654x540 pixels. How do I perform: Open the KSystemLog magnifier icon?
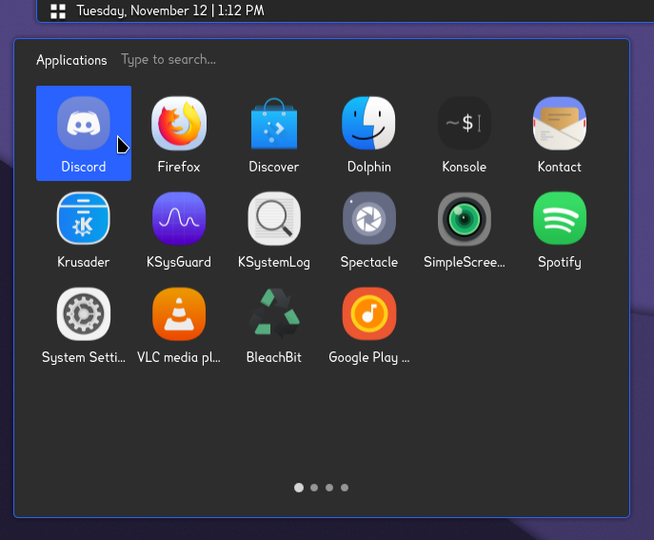point(274,219)
